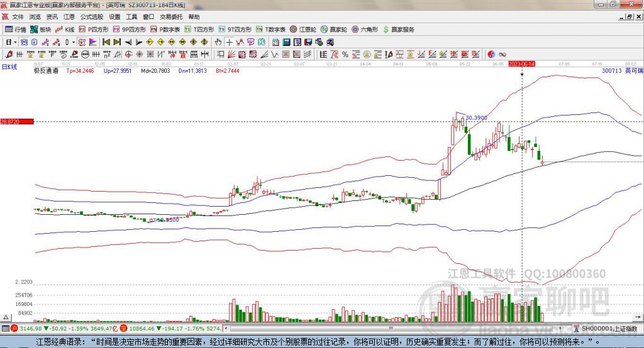The width and height of the screenshot is (644, 348).
Task: Click the 沪 Shanghai index badge
Action: click(14, 329)
